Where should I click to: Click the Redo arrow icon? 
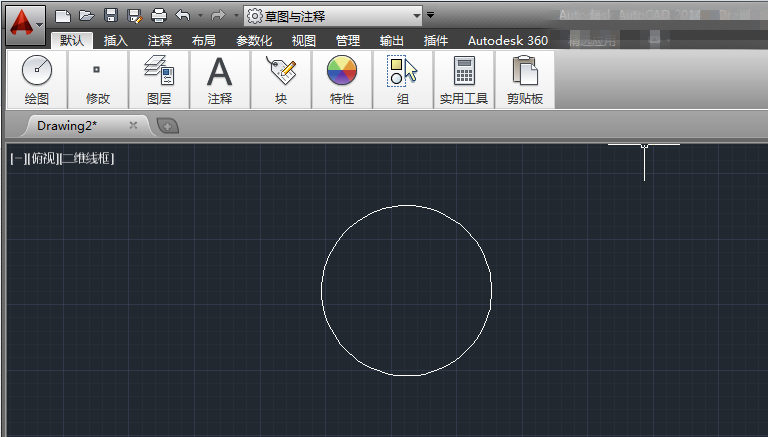pyautogui.click(x=218, y=16)
